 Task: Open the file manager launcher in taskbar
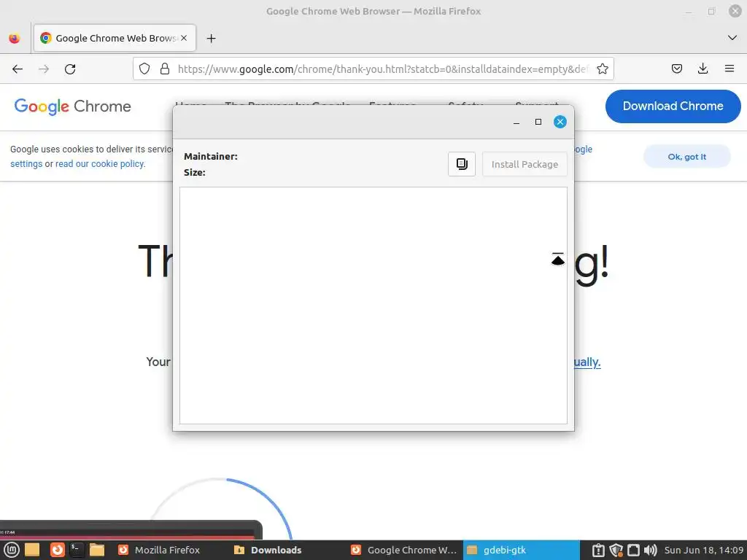97,550
